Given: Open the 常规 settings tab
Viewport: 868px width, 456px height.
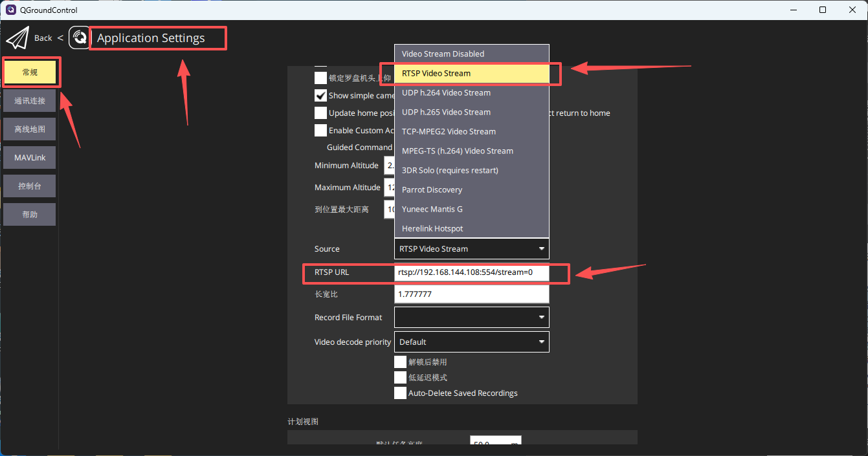Looking at the screenshot, I should [30, 72].
